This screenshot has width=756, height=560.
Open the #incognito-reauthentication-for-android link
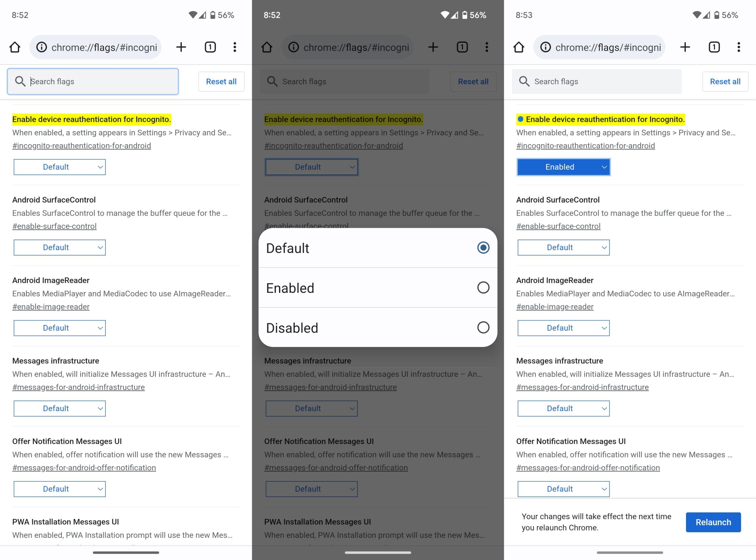click(x=82, y=145)
